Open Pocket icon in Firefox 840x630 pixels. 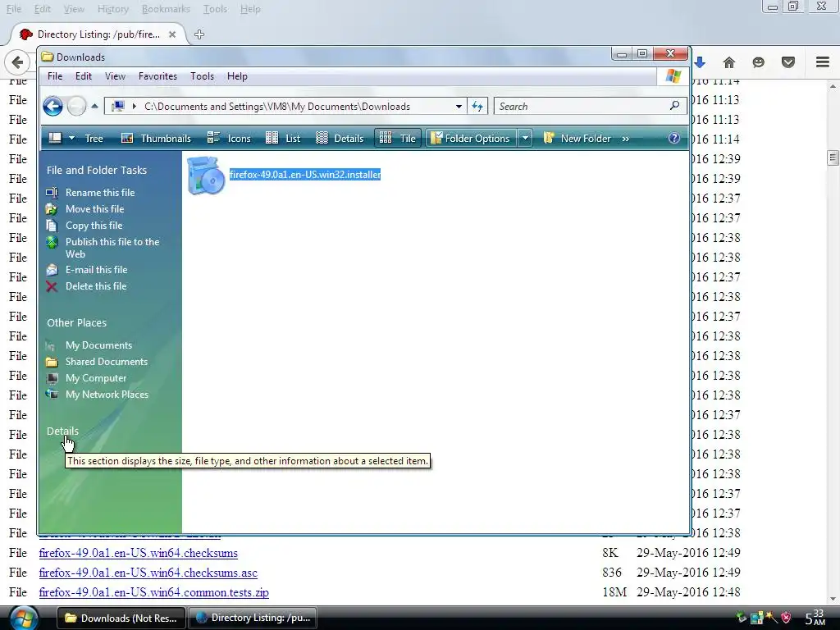click(x=788, y=62)
